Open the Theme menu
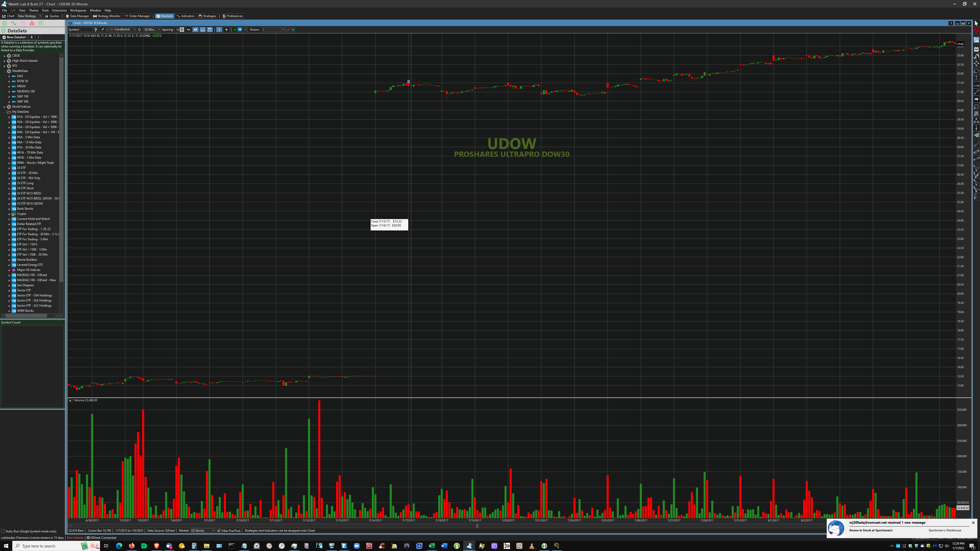The height and width of the screenshot is (551, 980). [33, 10]
